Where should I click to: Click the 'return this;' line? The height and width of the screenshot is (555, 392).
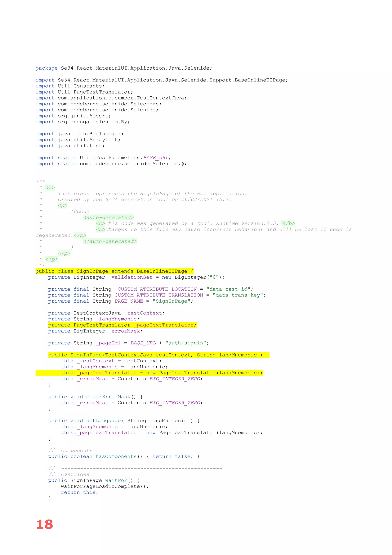click(x=80, y=492)
